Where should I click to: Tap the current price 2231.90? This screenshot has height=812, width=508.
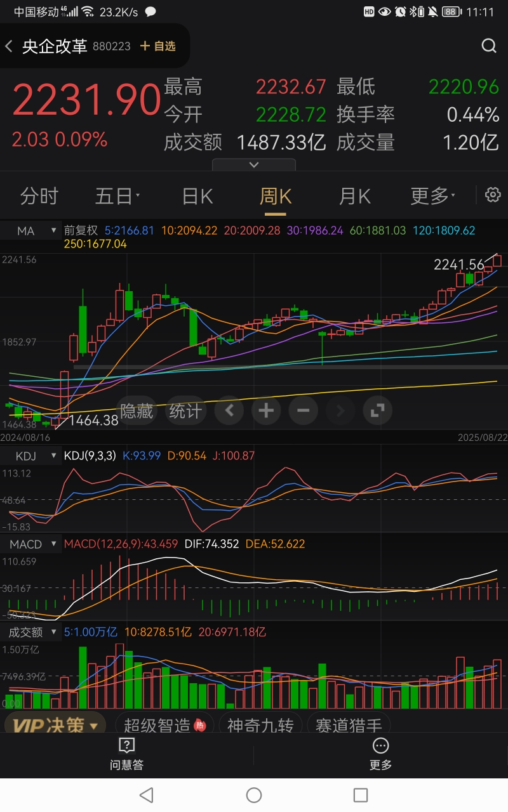click(86, 100)
